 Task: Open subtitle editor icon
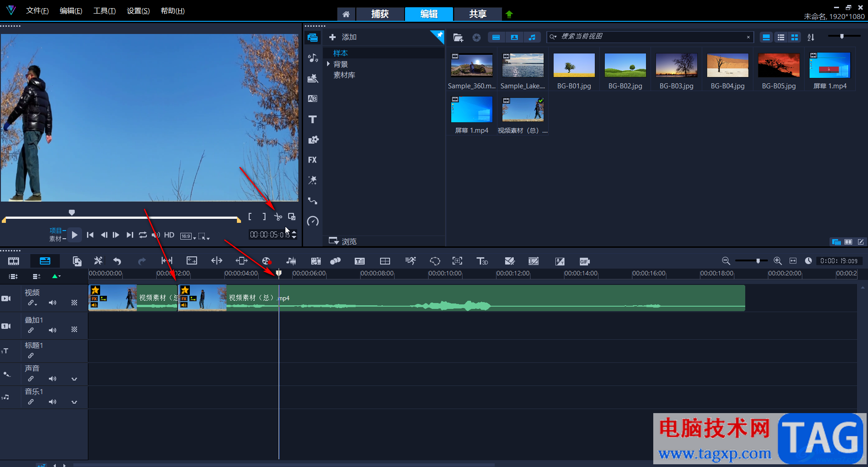tap(360, 261)
